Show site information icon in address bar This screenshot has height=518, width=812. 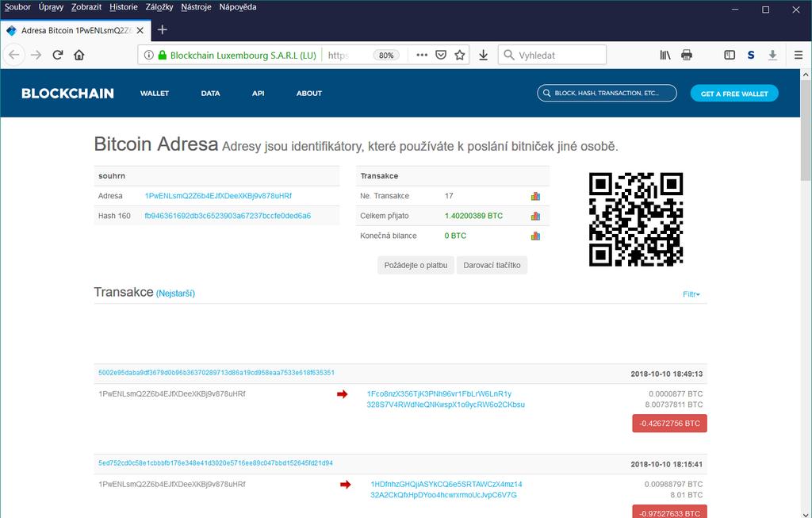pos(148,55)
